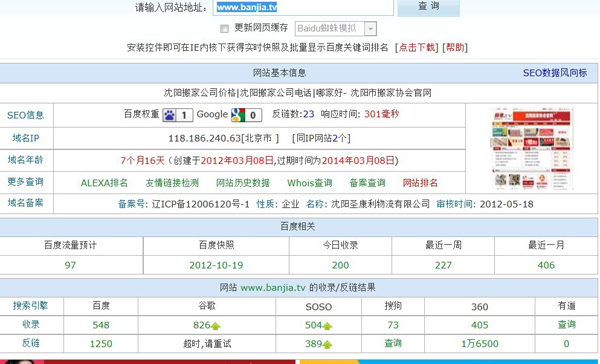Click the site title 沈阳搬家公司价格 text
The width and height of the screenshot is (600, 364).
200,93
